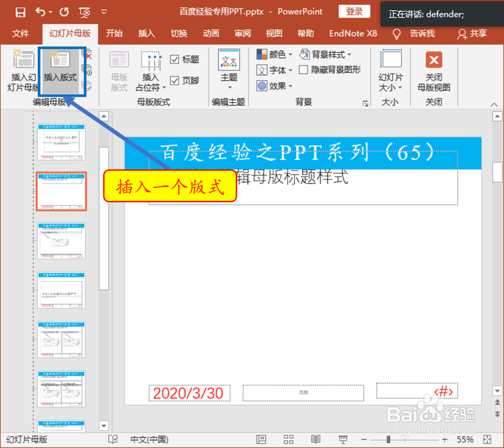The height and width of the screenshot is (448, 504).
Task: Click the date placeholder 2020/3/30
Action: click(190, 393)
